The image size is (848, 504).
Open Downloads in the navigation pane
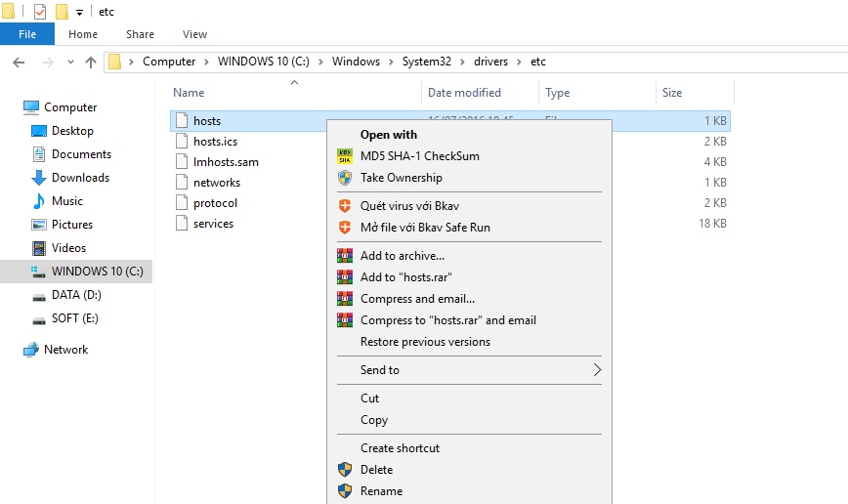coord(80,178)
